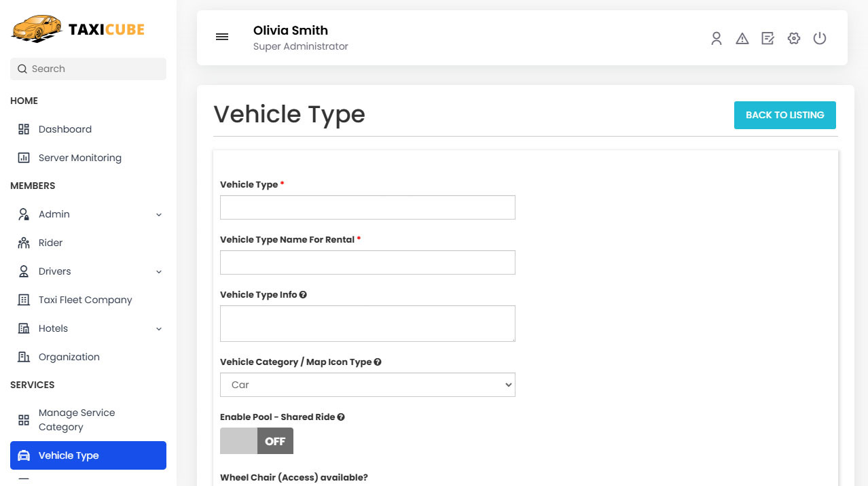This screenshot has width=868, height=486.
Task: Click the TaxiCube logo
Action: (x=77, y=29)
